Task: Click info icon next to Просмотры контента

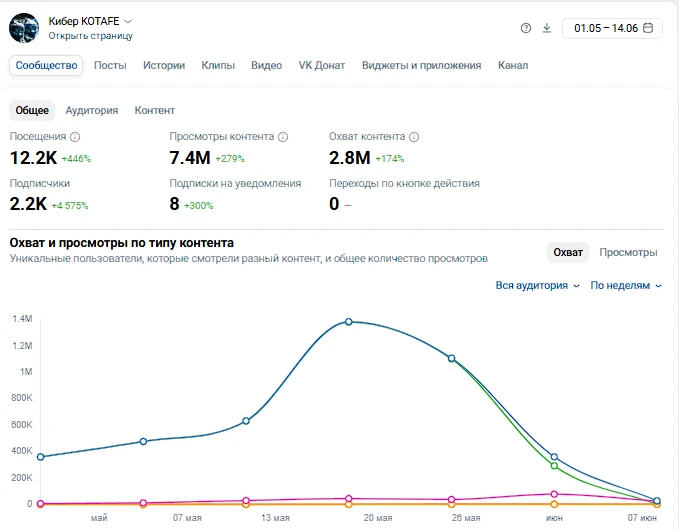Action: tap(283, 137)
